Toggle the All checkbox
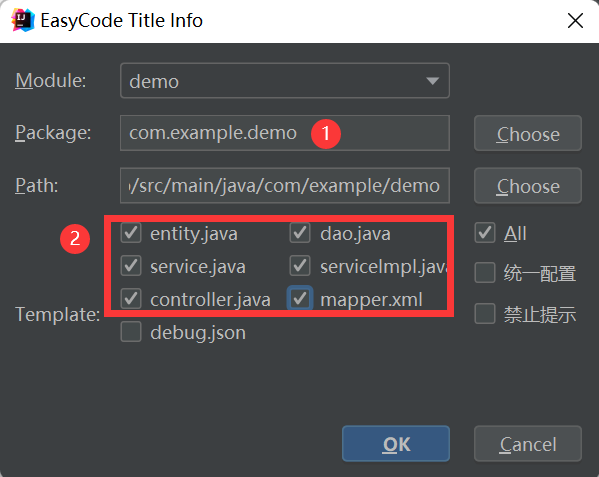The height and width of the screenshot is (477, 599). (x=485, y=233)
